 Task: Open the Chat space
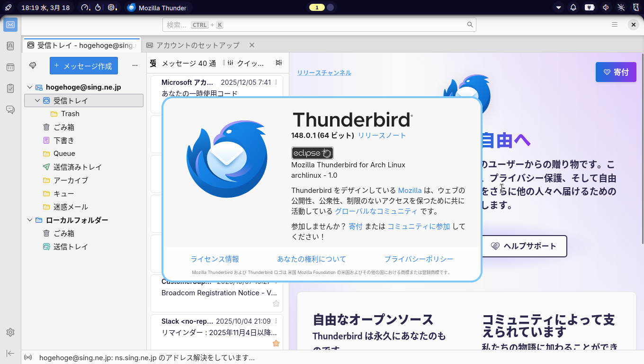click(10, 109)
